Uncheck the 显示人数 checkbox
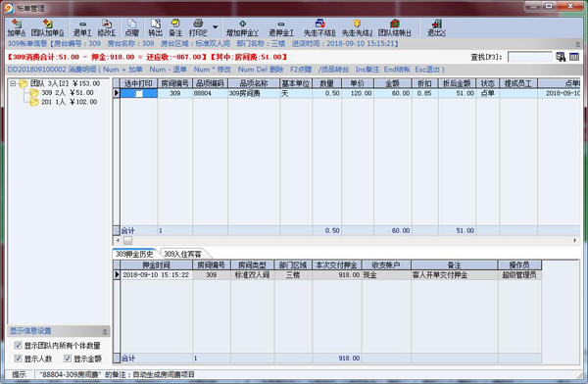 pos(18,359)
